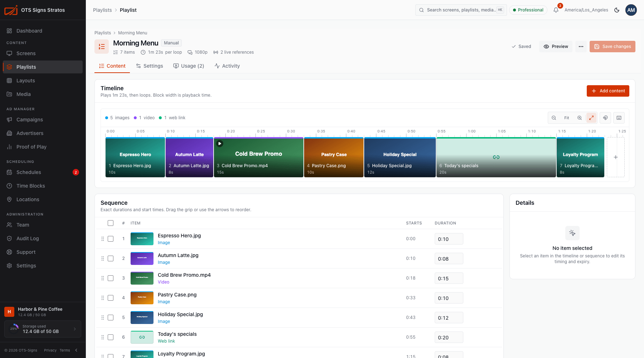Select the Today's specials web link timeline block
This screenshot has height=358, width=644.
coord(496,157)
